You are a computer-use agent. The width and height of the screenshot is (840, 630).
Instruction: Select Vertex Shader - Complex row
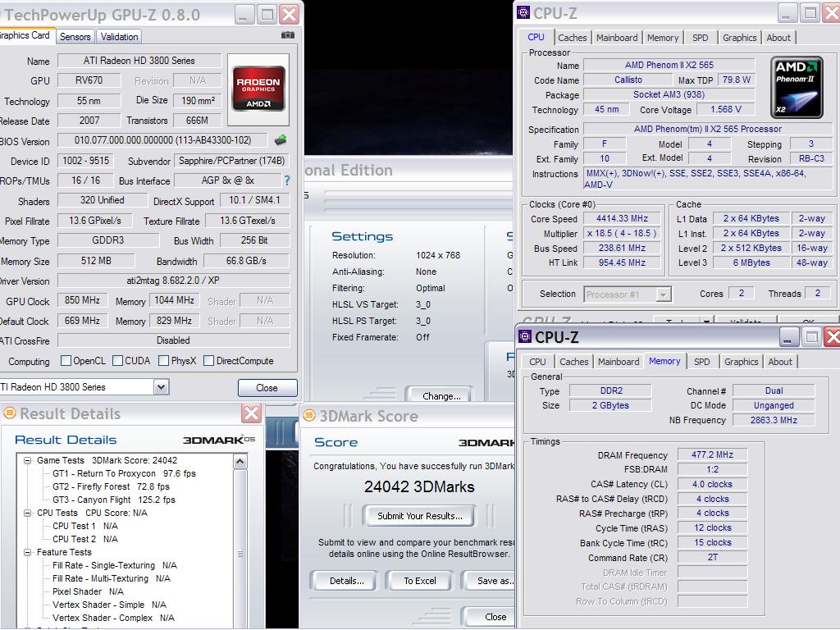coord(113,618)
